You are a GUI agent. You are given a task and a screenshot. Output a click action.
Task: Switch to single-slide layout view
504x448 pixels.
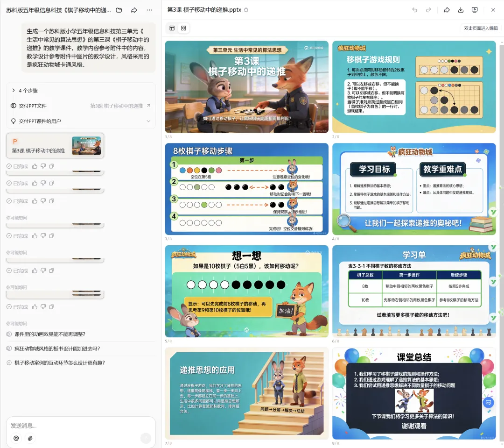click(172, 28)
